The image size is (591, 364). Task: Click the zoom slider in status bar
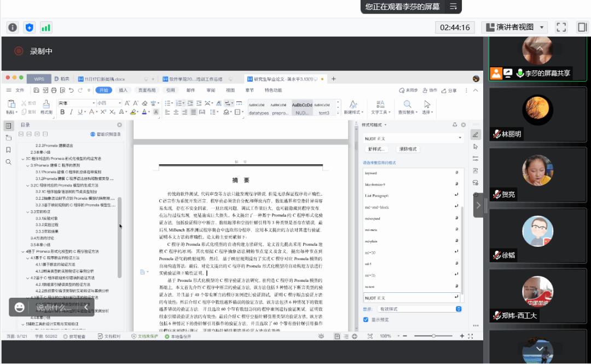[x=433, y=336]
